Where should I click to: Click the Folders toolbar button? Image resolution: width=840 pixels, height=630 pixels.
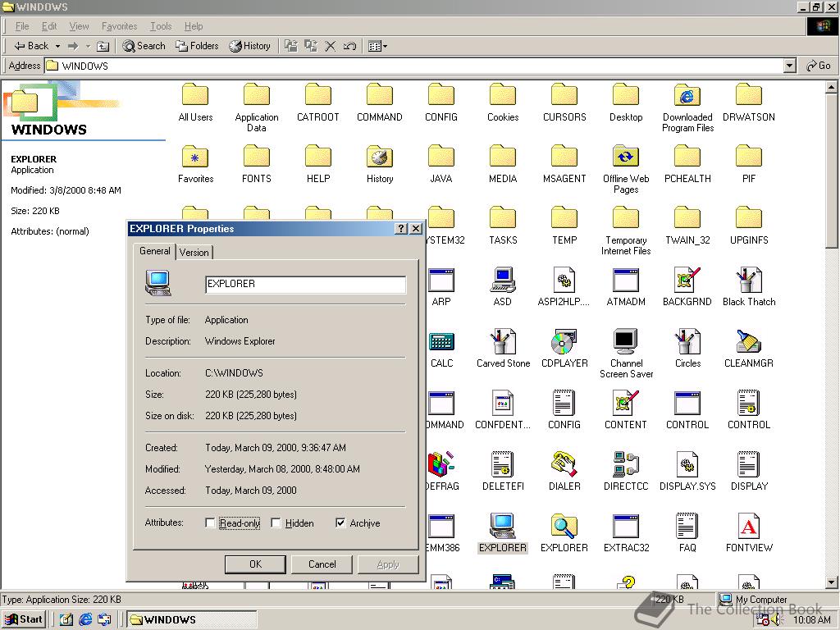(197, 46)
